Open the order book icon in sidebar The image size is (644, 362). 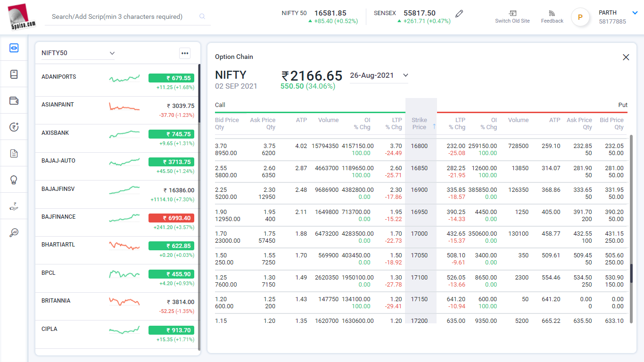pos(14,74)
